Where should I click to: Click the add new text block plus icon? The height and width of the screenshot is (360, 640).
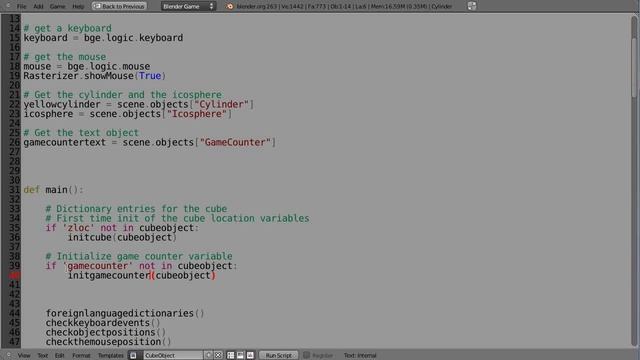click(x=209, y=356)
